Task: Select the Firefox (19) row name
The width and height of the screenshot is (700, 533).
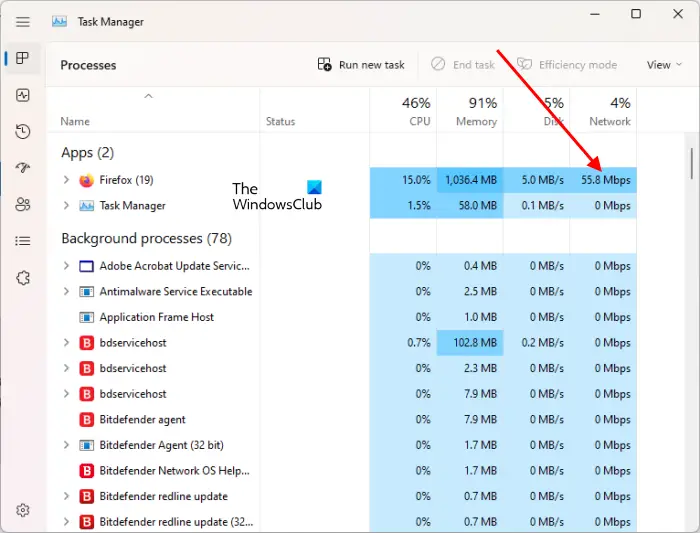Action: [126, 180]
